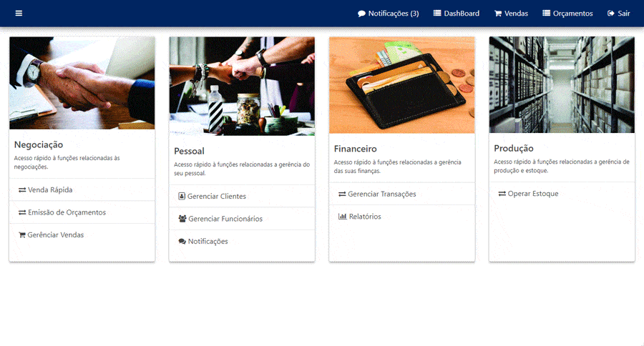Open the hamburger menu icon
Image resolution: width=644 pixels, height=346 pixels.
[x=19, y=13]
